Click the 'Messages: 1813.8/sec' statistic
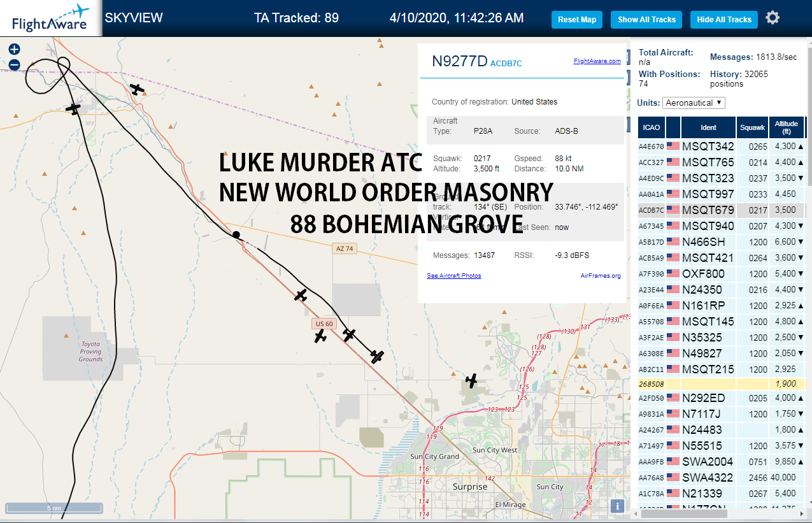The height and width of the screenshot is (523, 812). click(x=753, y=57)
